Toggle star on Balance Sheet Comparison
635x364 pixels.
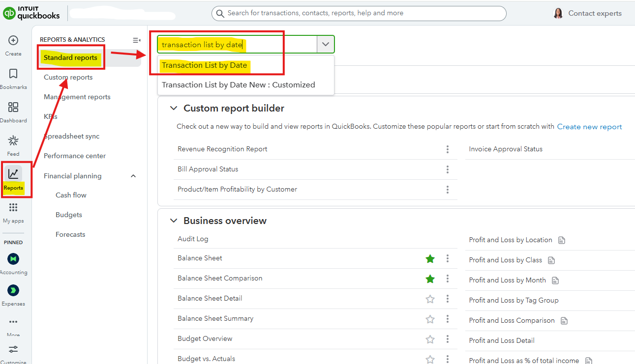pyautogui.click(x=430, y=279)
